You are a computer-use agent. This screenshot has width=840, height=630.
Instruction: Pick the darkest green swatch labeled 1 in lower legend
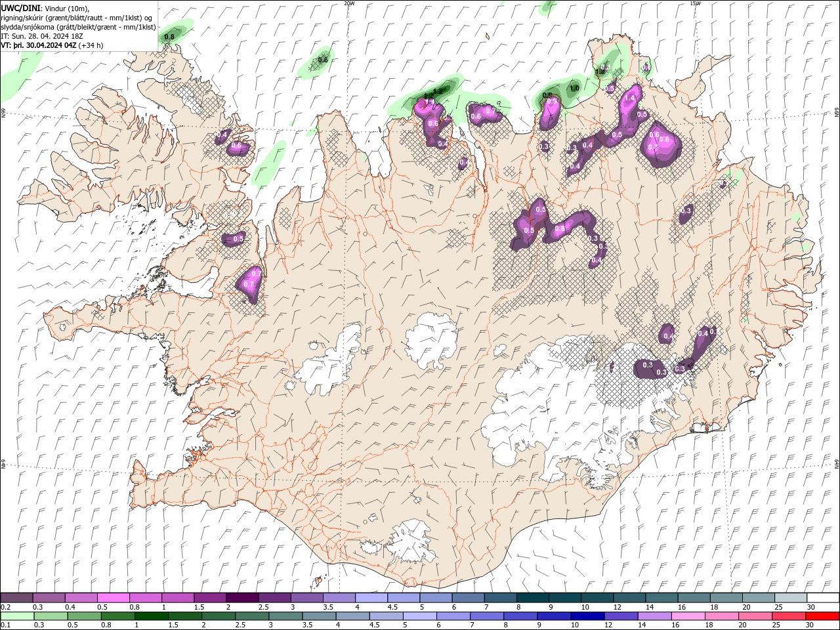click(x=152, y=616)
